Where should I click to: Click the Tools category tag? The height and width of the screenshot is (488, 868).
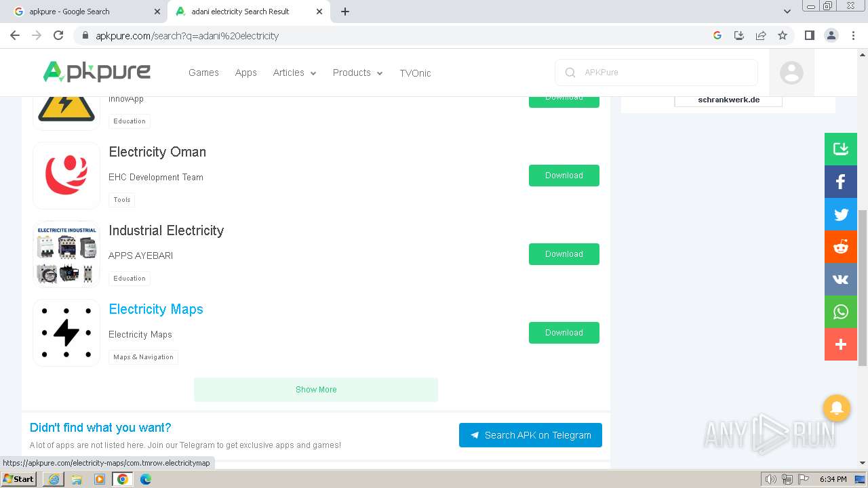pos(122,200)
